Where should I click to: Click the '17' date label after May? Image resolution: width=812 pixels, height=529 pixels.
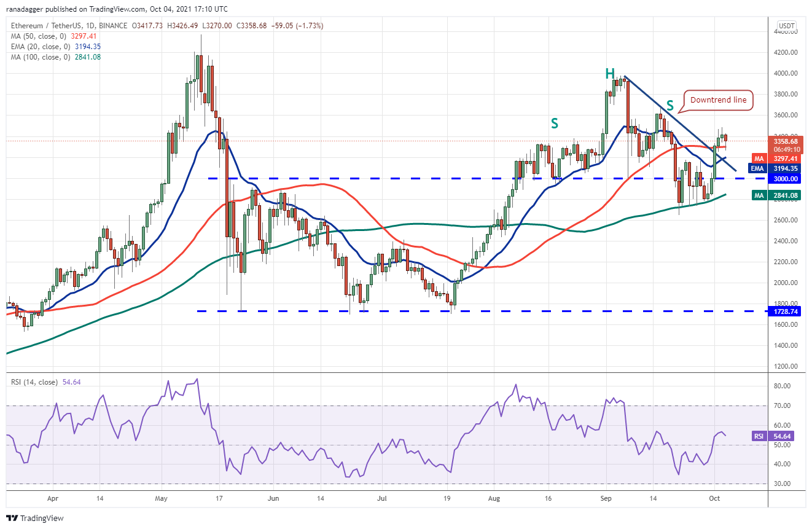coord(219,499)
